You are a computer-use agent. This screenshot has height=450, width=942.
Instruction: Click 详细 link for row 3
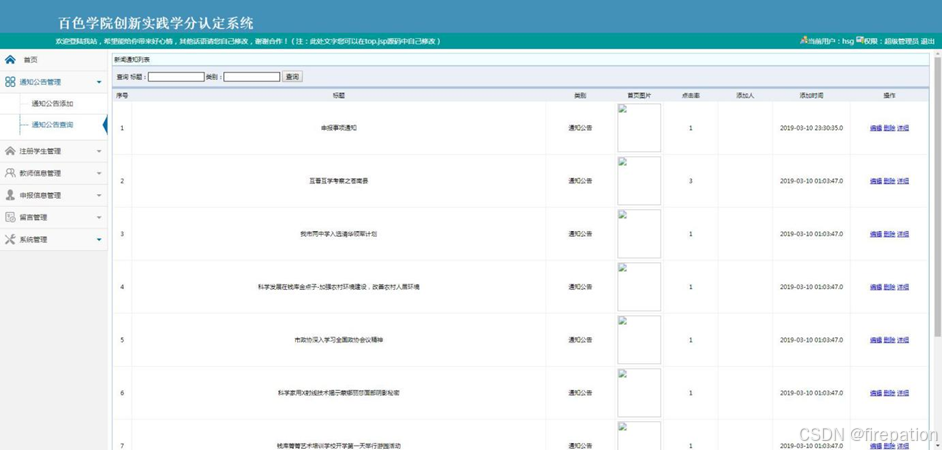pyautogui.click(x=903, y=234)
